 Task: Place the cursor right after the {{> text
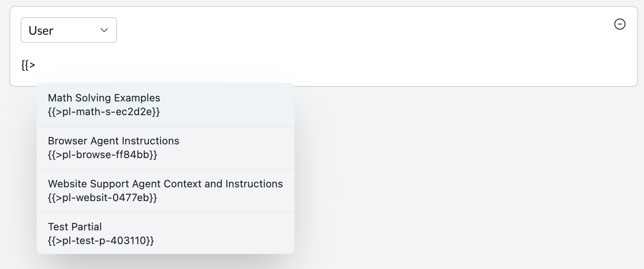pos(36,66)
